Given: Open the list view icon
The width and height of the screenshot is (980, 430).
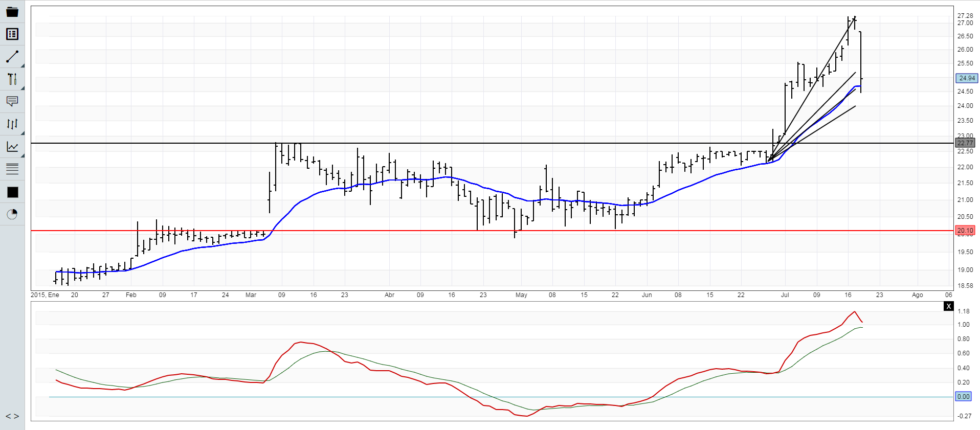Looking at the screenshot, I should point(12,34).
